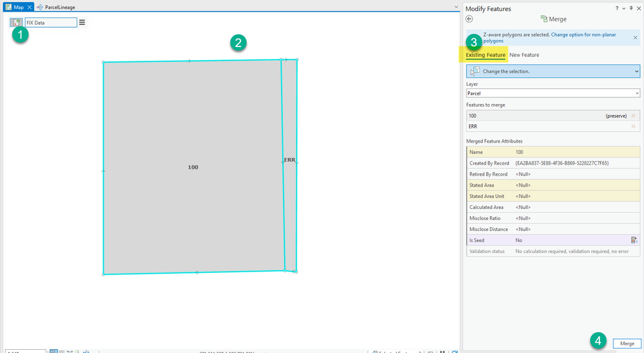Click parcel labeled 100 on the map
Screen dimensions: 644x353
point(193,167)
